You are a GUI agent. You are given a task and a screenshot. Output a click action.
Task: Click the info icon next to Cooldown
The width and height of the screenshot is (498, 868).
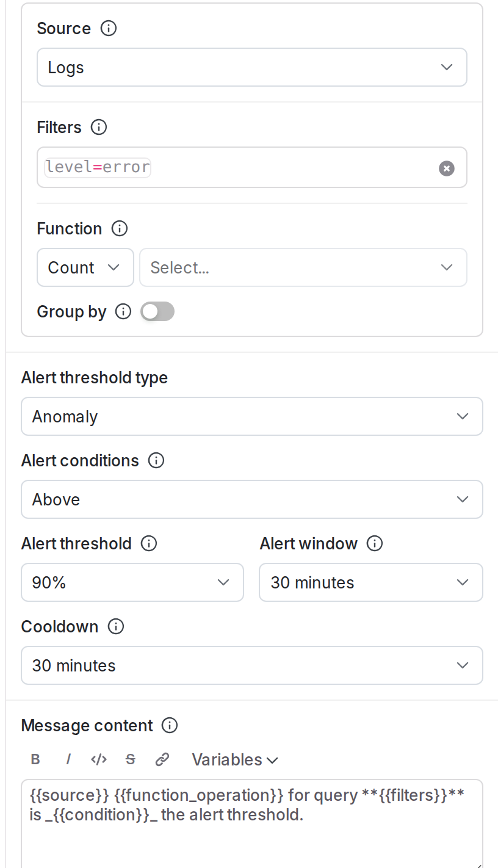115,626
